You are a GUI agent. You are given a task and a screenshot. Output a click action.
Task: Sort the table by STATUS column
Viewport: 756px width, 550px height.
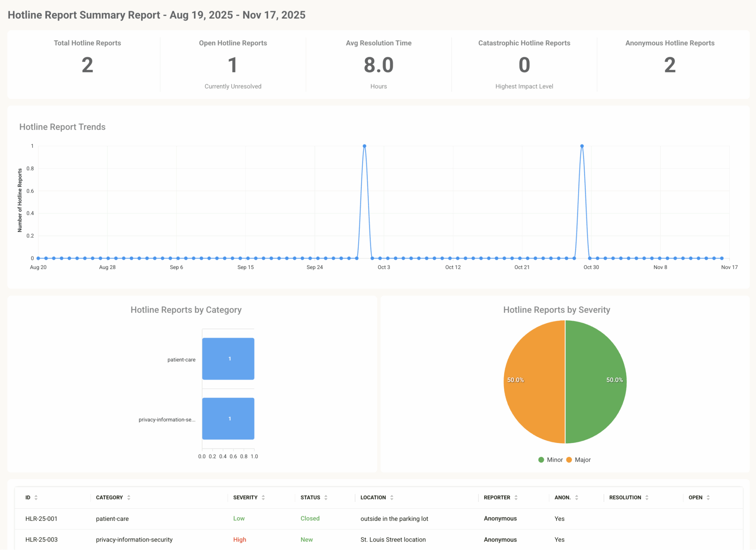tap(326, 497)
